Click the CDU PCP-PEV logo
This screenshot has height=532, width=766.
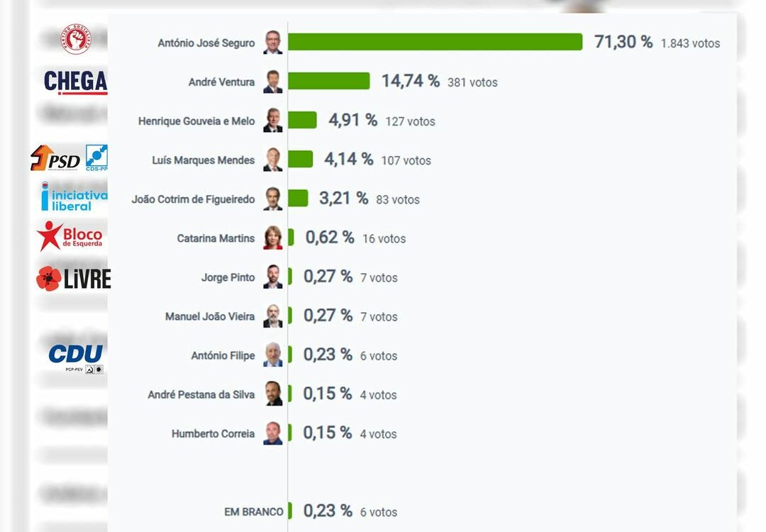pyautogui.click(x=76, y=357)
